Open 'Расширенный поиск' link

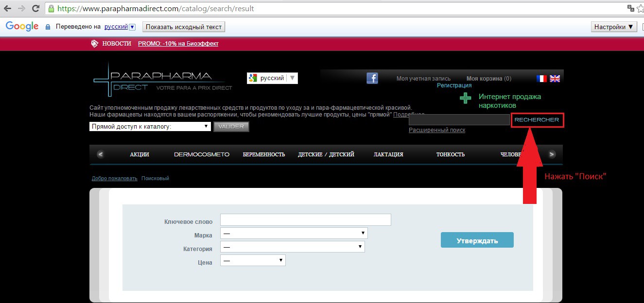[437, 130]
